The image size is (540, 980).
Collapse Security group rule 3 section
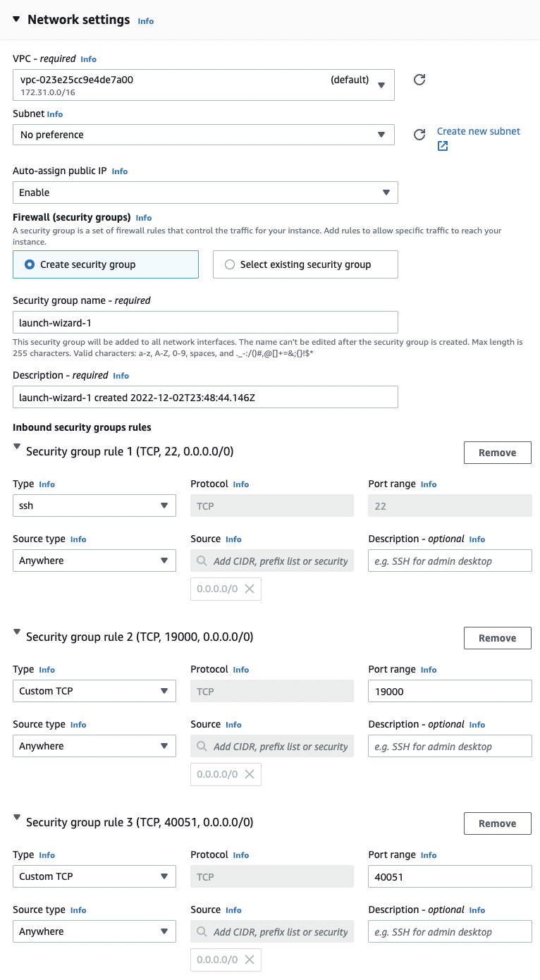coord(17,817)
